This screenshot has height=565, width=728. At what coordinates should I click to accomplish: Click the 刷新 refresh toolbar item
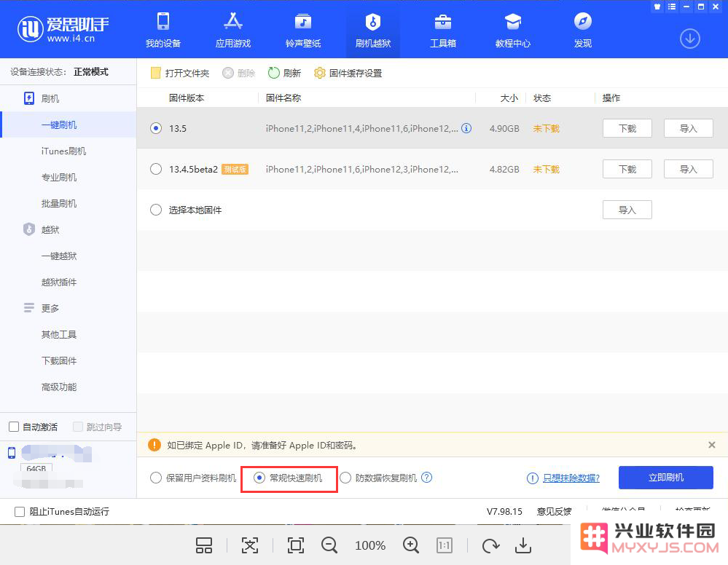pos(284,73)
